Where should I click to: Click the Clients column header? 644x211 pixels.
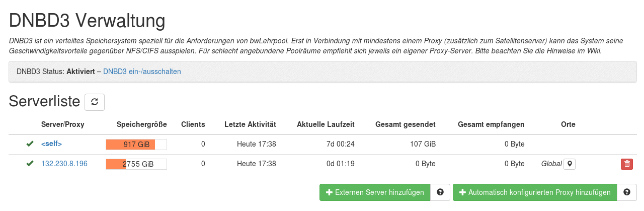tap(193, 124)
